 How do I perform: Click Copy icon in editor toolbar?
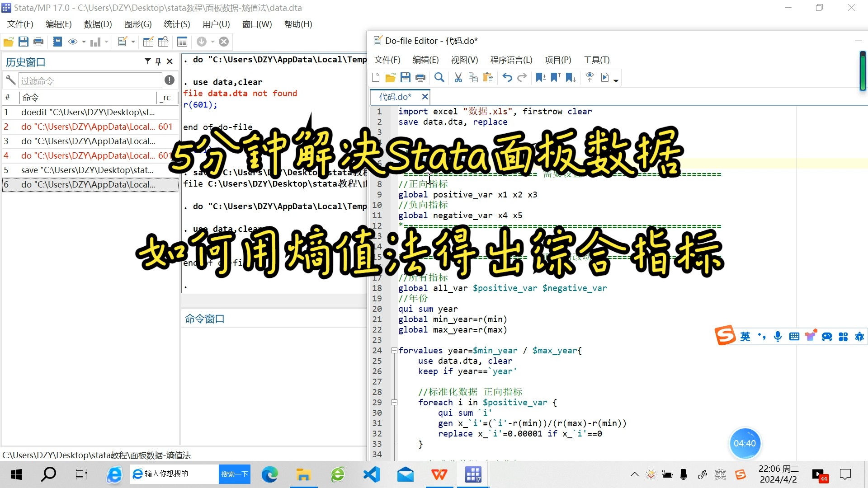[x=473, y=78]
